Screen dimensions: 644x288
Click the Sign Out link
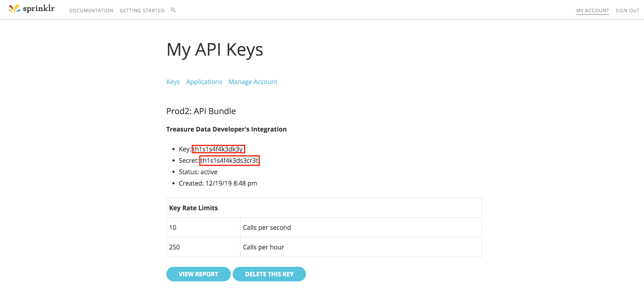[627, 11]
